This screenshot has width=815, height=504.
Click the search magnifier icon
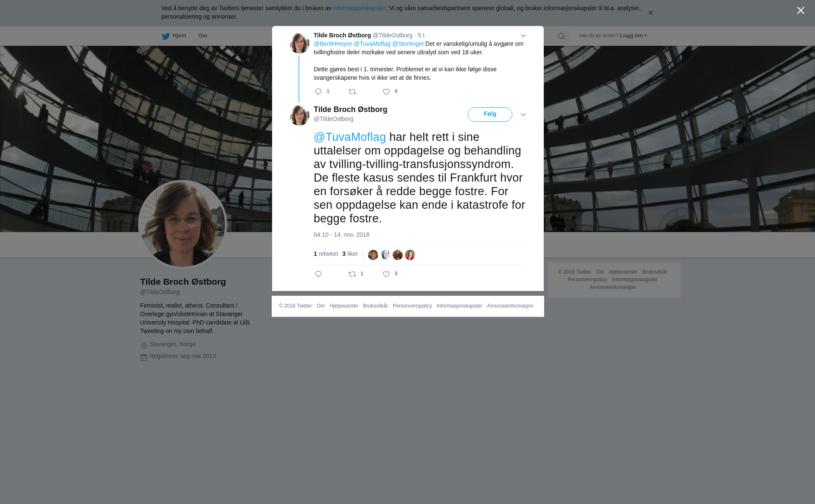pyautogui.click(x=562, y=36)
